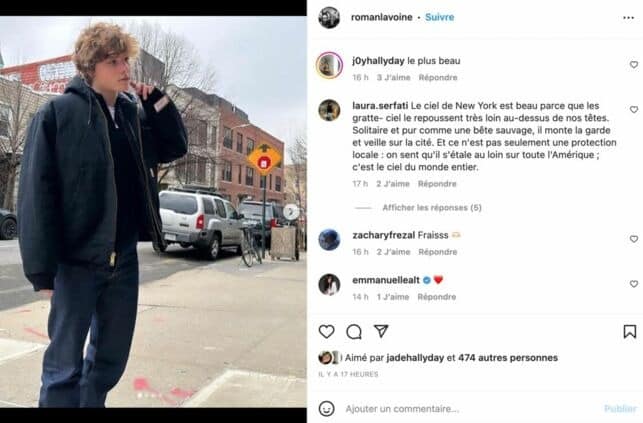643x423 pixels.
Task: Click Suivre to follow romanlavoine
Action: 439,17
